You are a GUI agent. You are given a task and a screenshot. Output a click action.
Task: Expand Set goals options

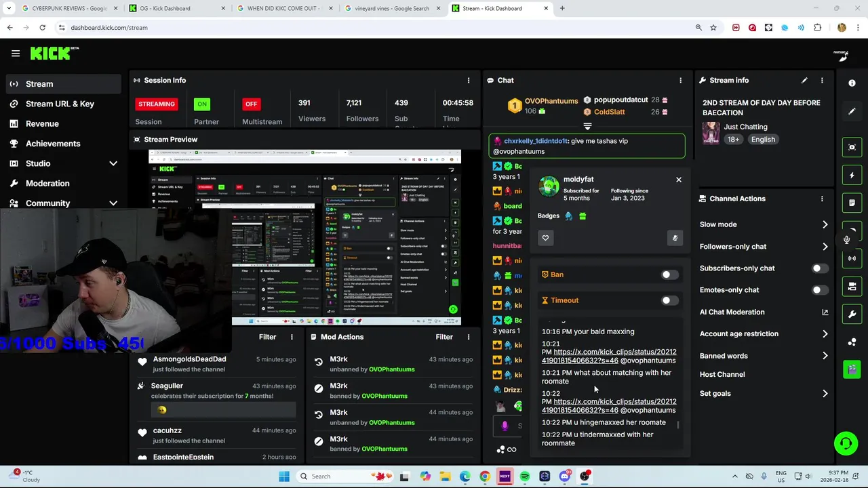click(x=825, y=394)
